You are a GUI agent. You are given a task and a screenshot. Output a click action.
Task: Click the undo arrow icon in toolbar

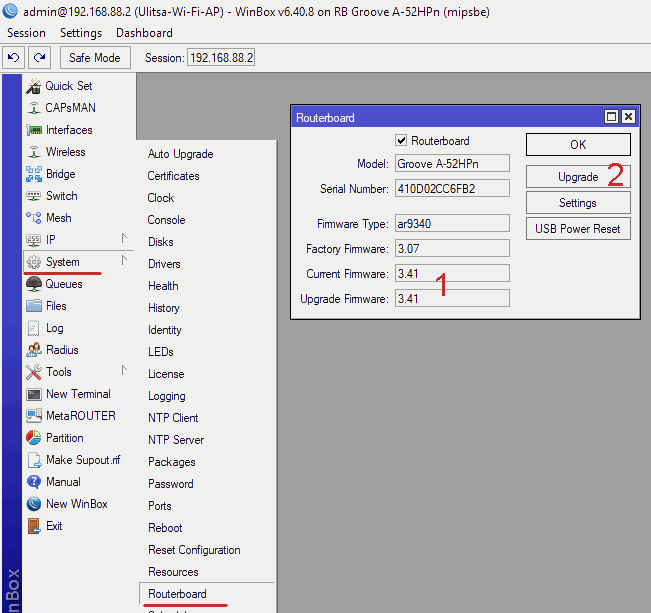(14, 58)
